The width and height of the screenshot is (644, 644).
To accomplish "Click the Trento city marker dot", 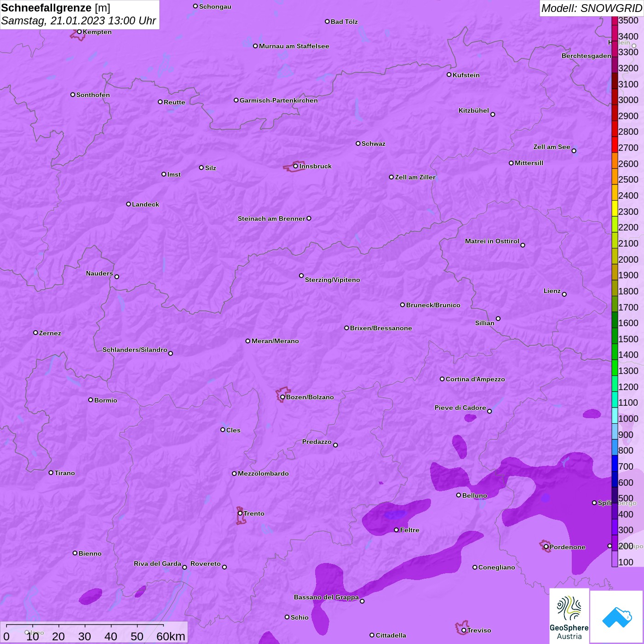I will click(240, 513).
